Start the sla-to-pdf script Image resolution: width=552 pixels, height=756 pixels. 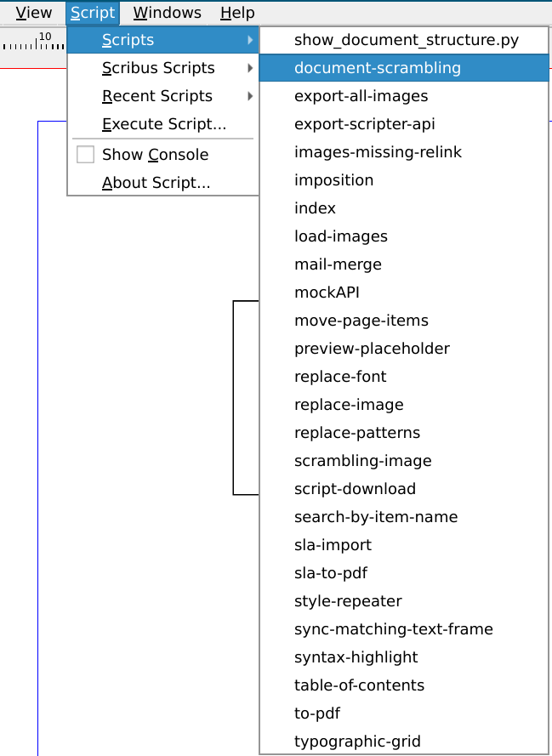(331, 573)
